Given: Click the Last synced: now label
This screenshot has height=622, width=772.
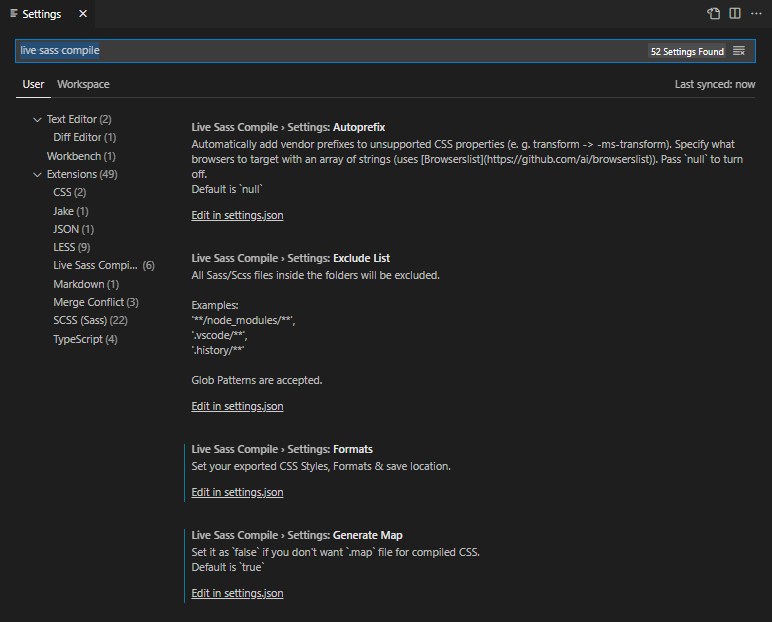Looking at the screenshot, I should 715,84.
